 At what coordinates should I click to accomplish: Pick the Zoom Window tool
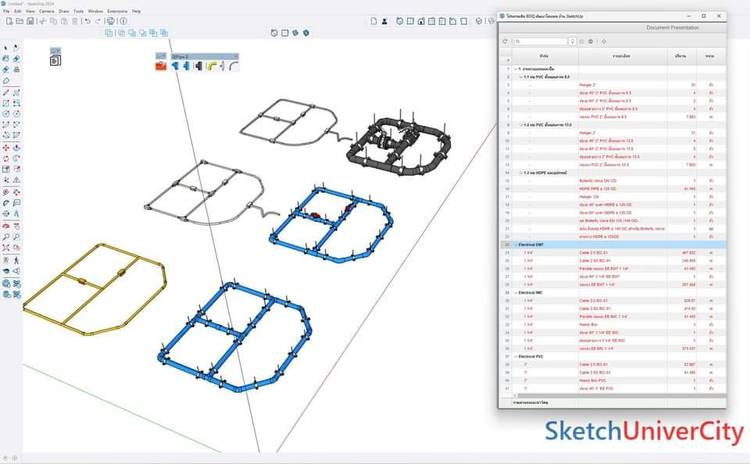tap(17, 237)
